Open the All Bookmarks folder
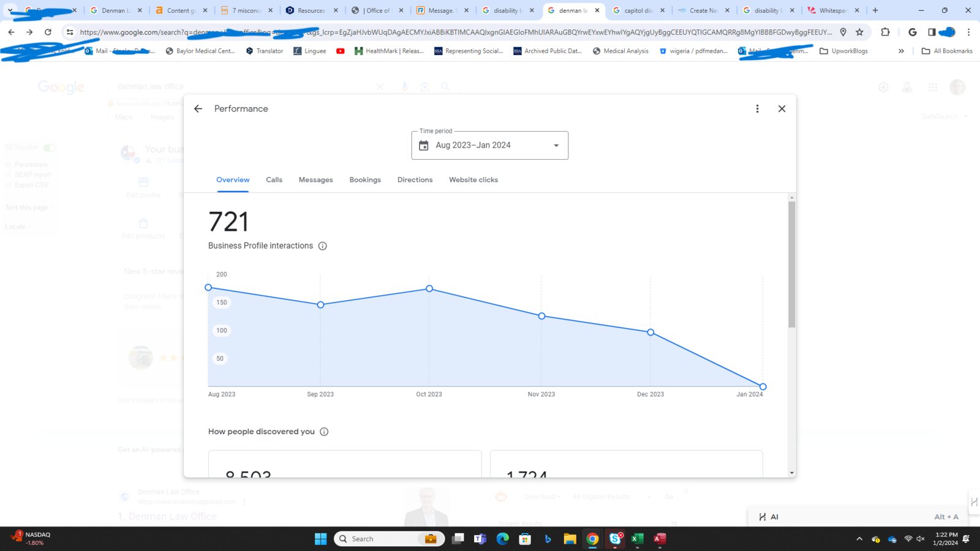 (x=947, y=51)
